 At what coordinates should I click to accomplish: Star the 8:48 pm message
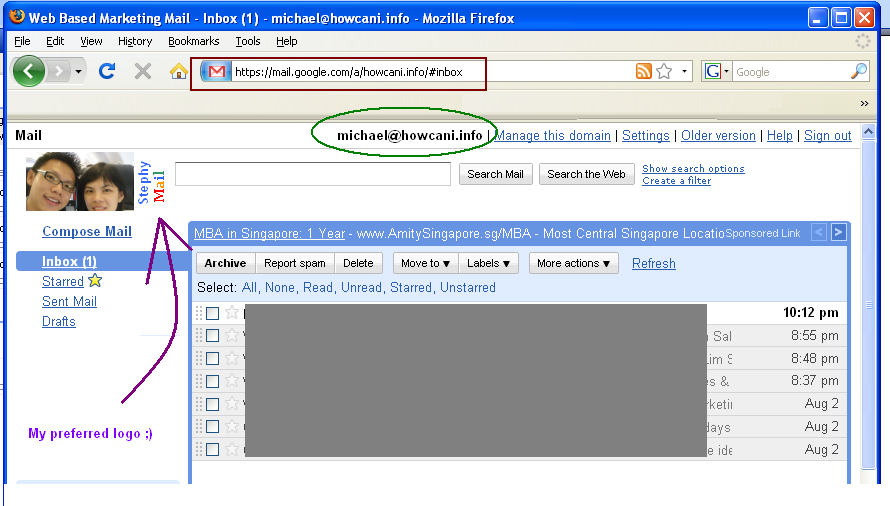(x=232, y=358)
